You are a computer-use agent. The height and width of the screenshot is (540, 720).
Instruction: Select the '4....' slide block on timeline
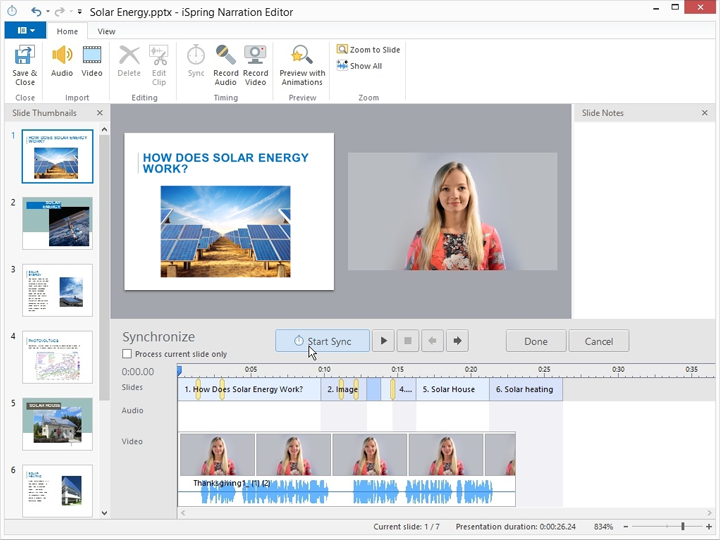coord(405,389)
